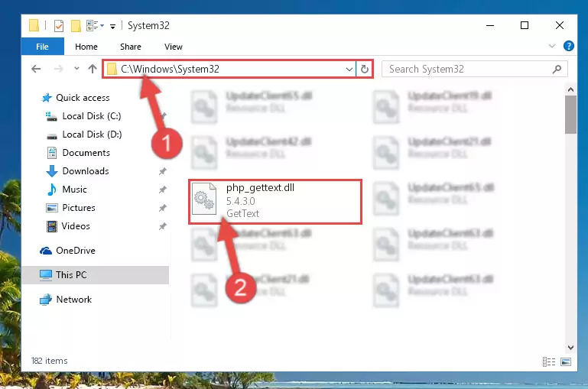Go forward with the forward arrow
588x389 pixels.
click(58, 69)
